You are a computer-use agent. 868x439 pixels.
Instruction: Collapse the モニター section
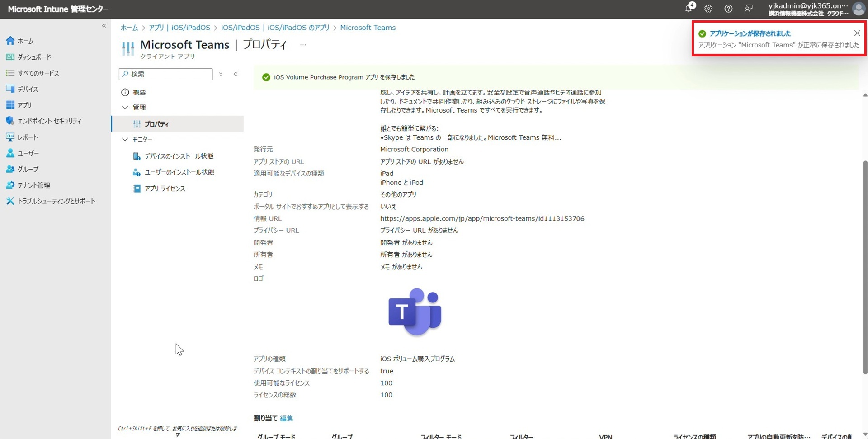click(125, 140)
